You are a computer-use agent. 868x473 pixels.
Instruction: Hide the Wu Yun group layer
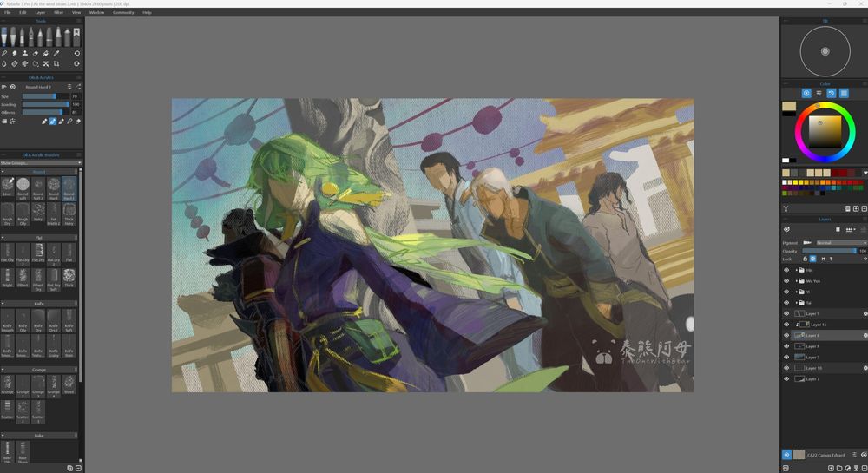pyautogui.click(x=786, y=281)
